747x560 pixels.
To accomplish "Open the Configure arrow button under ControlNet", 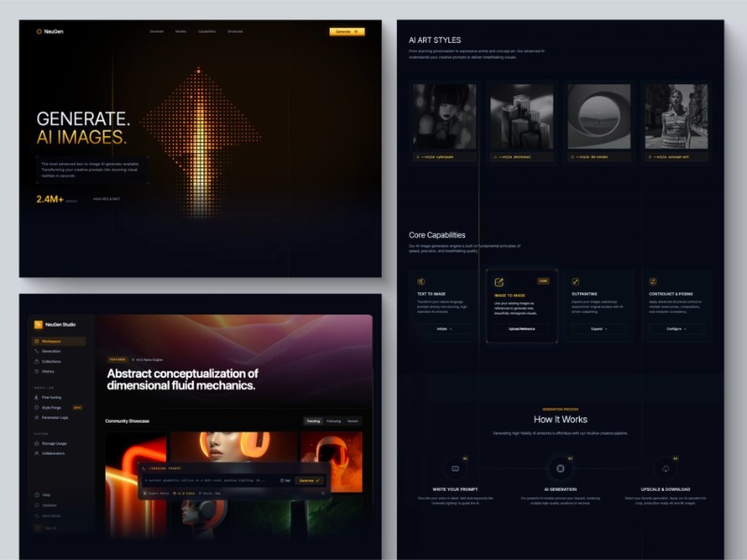I will click(x=676, y=329).
